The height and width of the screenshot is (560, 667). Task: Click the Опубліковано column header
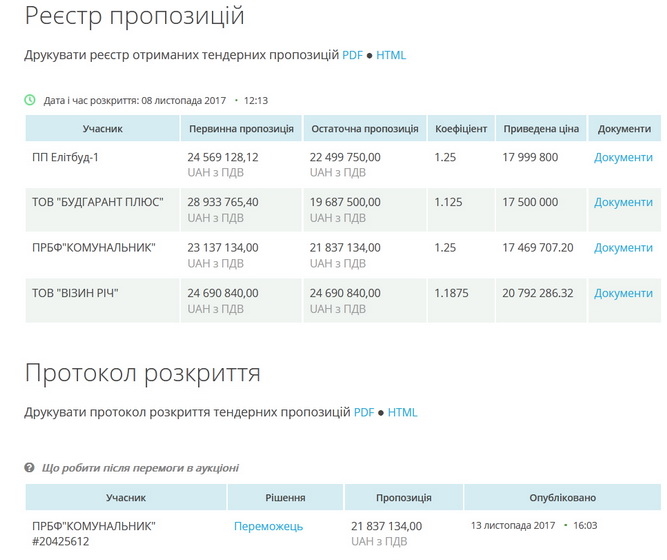click(x=562, y=497)
